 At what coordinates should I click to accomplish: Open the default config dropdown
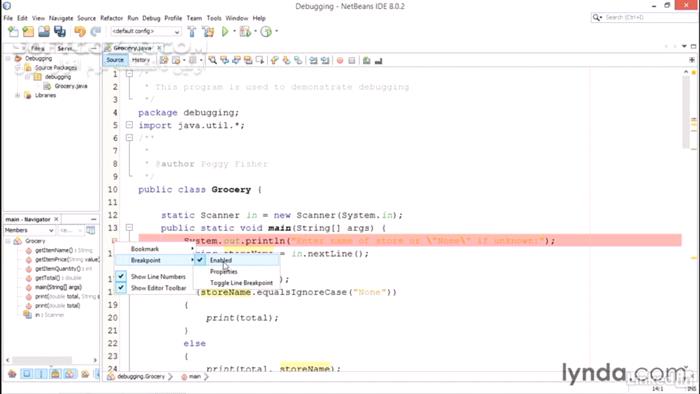point(146,31)
